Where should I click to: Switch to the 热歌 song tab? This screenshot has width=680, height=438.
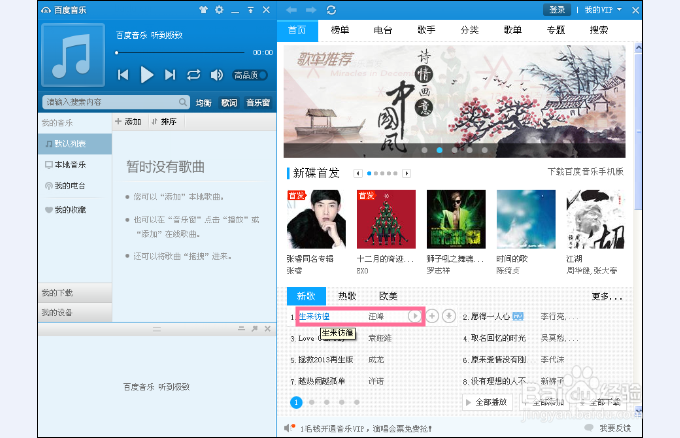(347, 296)
